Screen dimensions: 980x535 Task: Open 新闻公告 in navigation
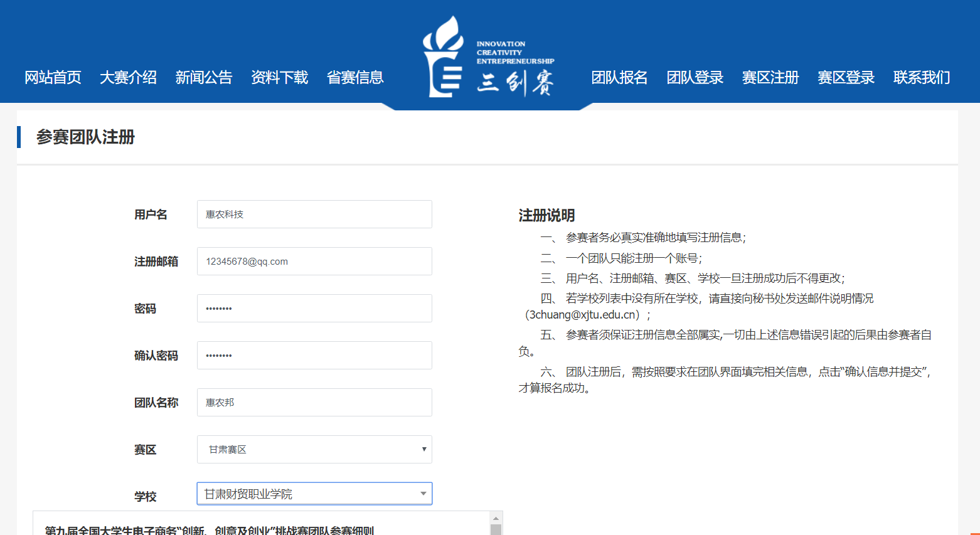tap(204, 78)
